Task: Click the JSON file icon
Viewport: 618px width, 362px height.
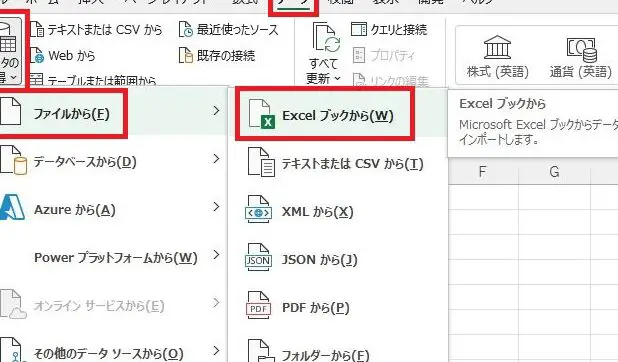Action: pyautogui.click(x=258, y=258)
